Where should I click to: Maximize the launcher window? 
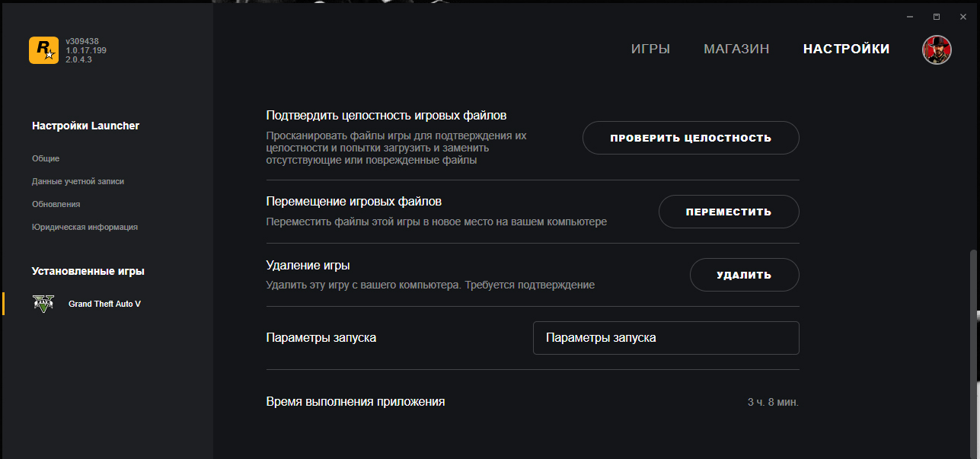coord(937,17)
